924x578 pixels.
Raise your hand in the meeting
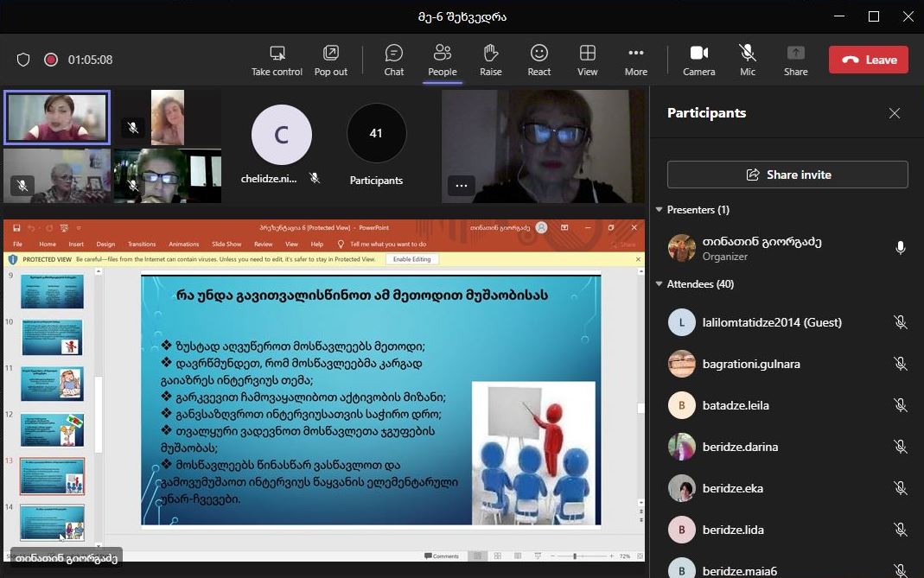490,60
